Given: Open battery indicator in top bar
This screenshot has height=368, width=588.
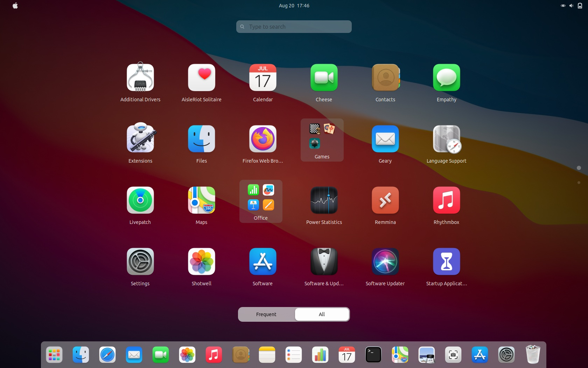Looking at the screenshot, I should tap(580, 6).
